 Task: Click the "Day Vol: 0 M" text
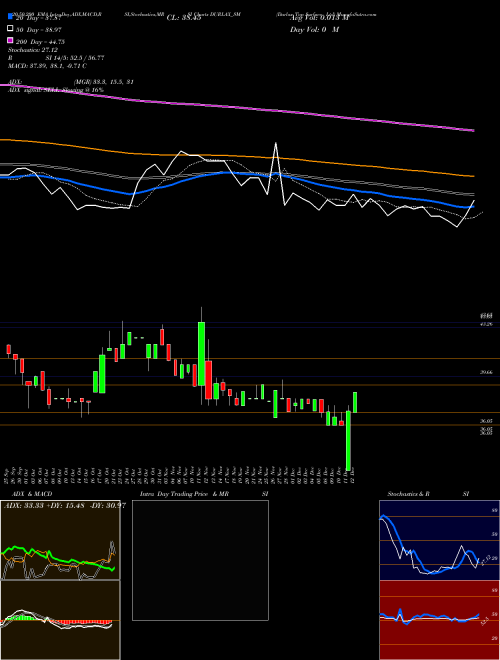314,29
